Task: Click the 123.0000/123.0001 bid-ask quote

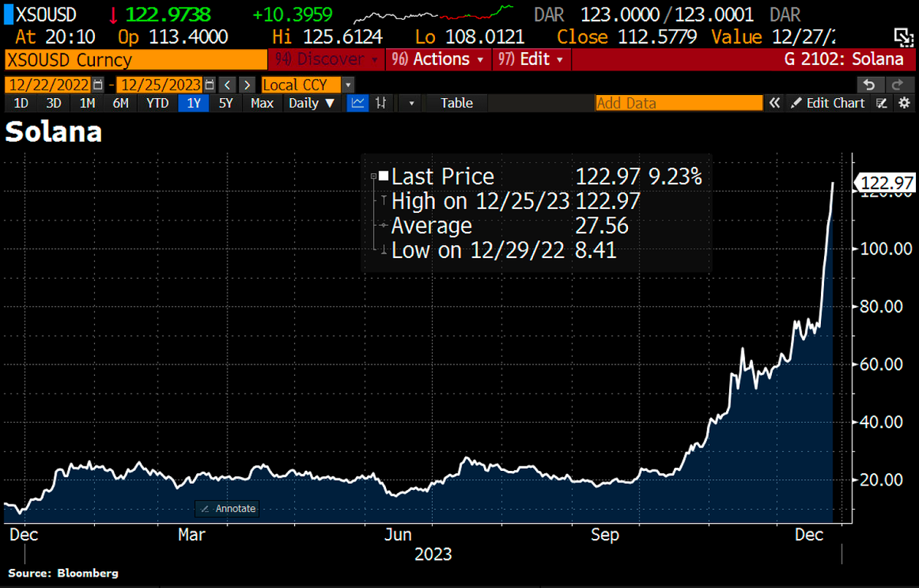Action: click(x=667, y=15)
